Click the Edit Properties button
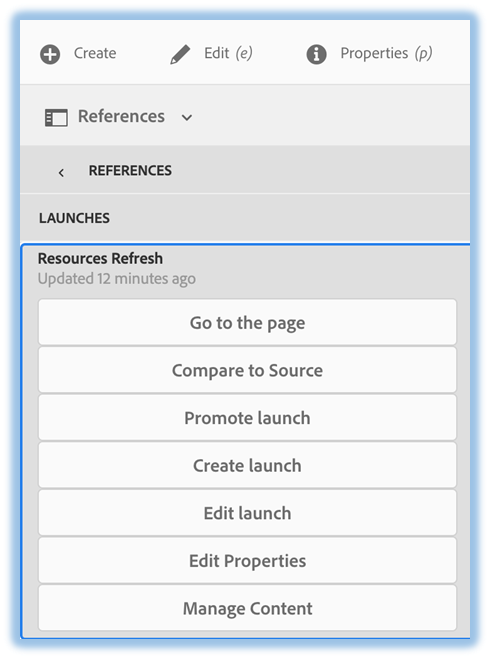This screenshot has width=490, height=659. click(x=247, y=561)
